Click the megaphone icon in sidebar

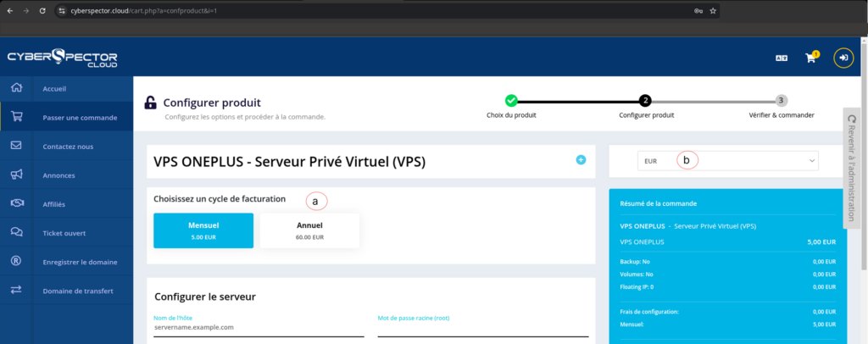[17, 175]
